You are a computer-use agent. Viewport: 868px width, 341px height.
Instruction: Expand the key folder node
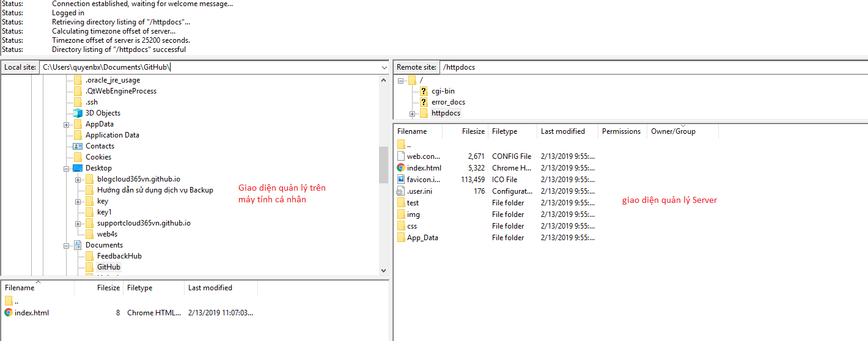coord(78,202)
